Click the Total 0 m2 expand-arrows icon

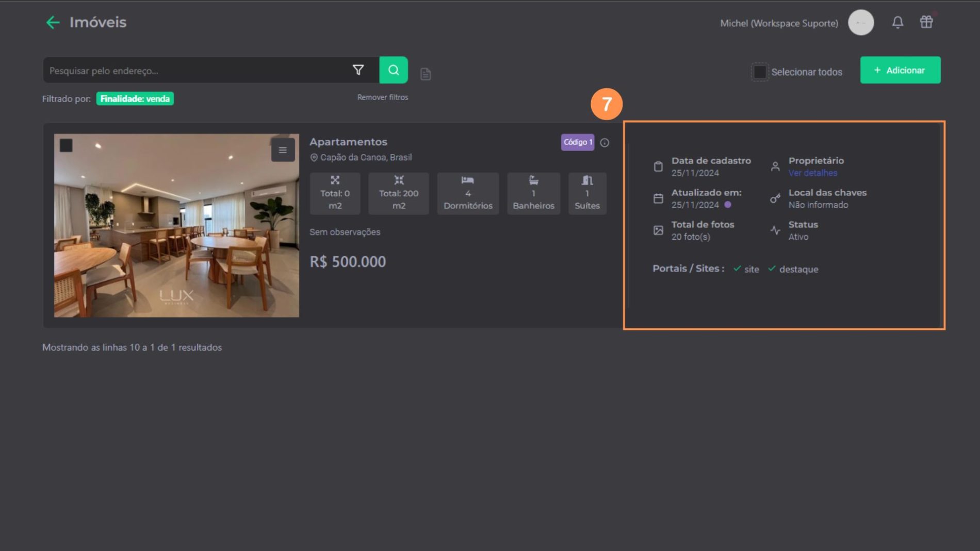tap(335, 180)
